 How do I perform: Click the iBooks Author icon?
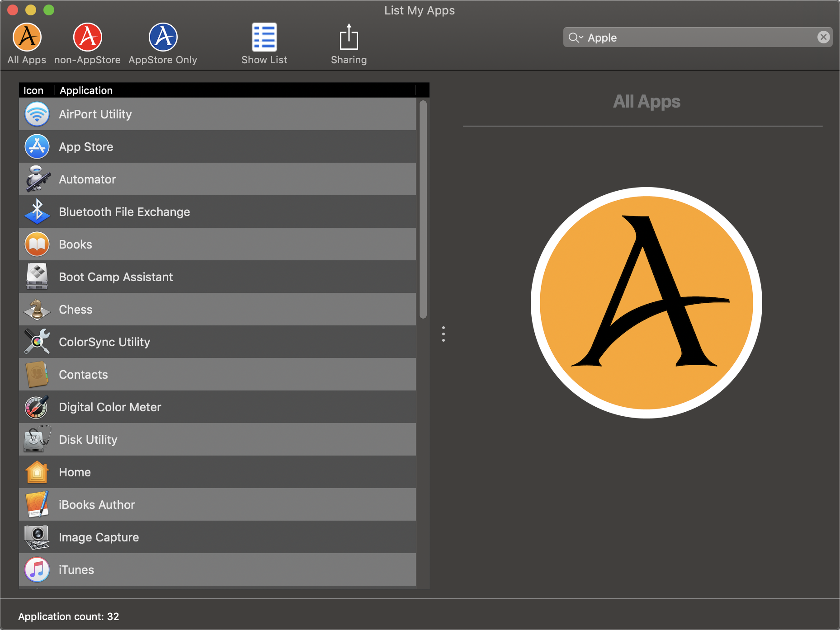(x=37, y=504)
